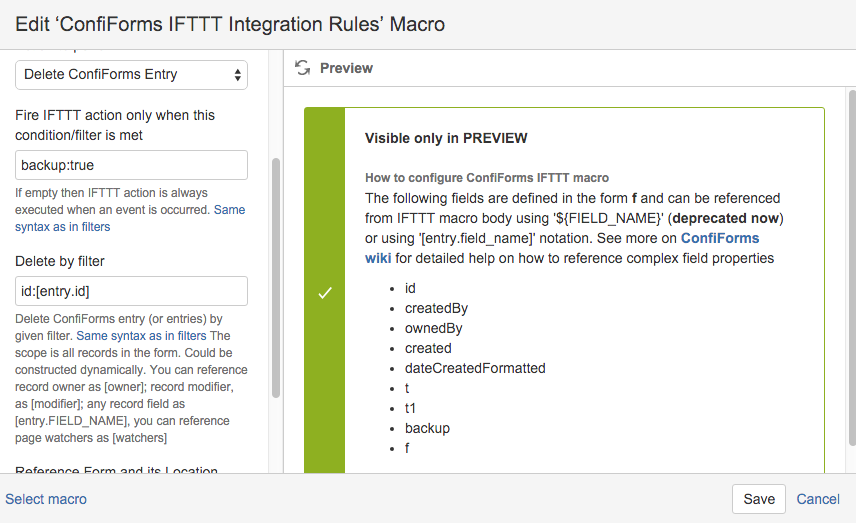
Task: Click the dateCreatedFormatted field list item
Action: coord(475,369)
